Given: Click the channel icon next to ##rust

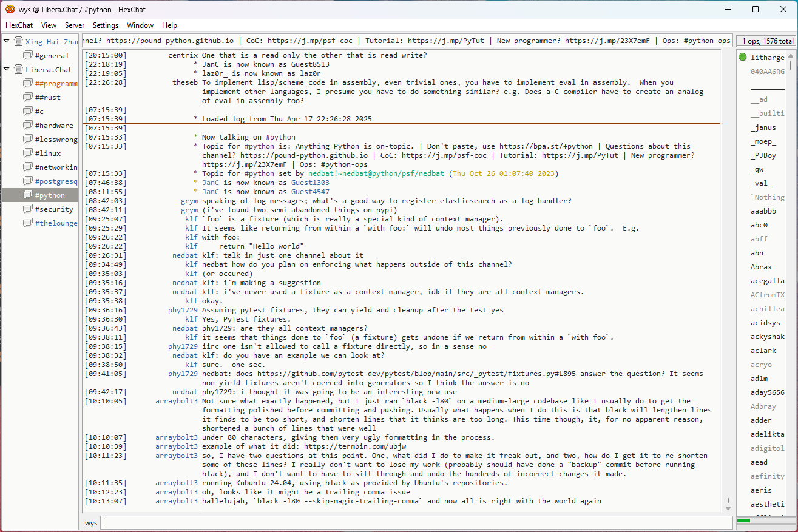Looking at the screenshot, I should 28,98.
